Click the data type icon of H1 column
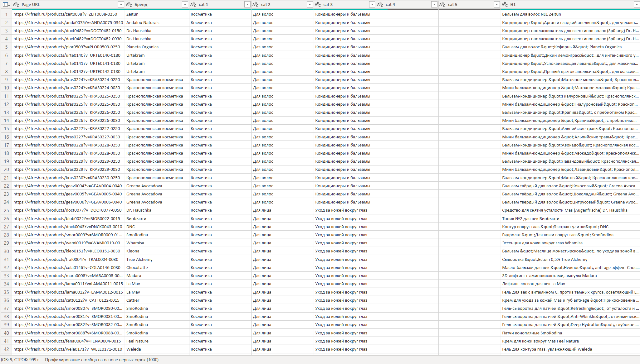The height and width of the screenshot is (364, 640). pyautogui.click(x=505, y=4)
